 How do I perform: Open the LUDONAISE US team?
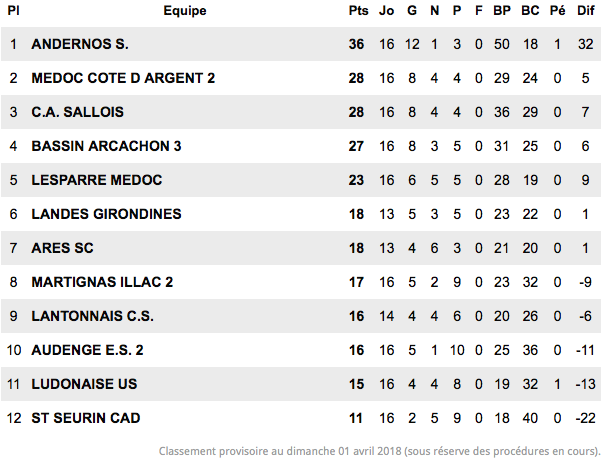(84, 384)
